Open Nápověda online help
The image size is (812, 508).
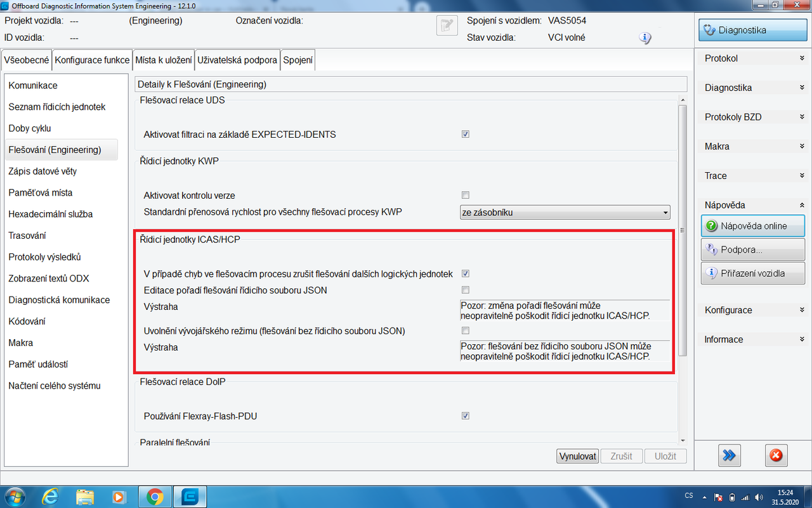click(753, 225)
